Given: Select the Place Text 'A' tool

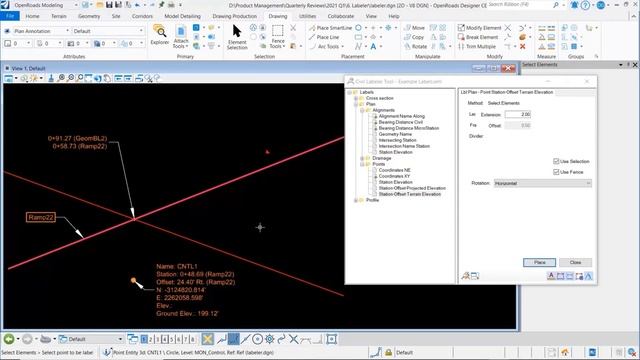Looking at the screenshot, I should point(373,47).
